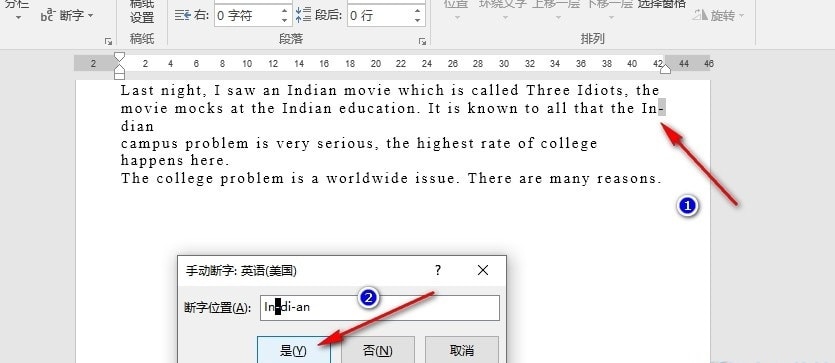
Task: Open the 段落 paragraph dialog launcher
Action: [x=422, y=41]
